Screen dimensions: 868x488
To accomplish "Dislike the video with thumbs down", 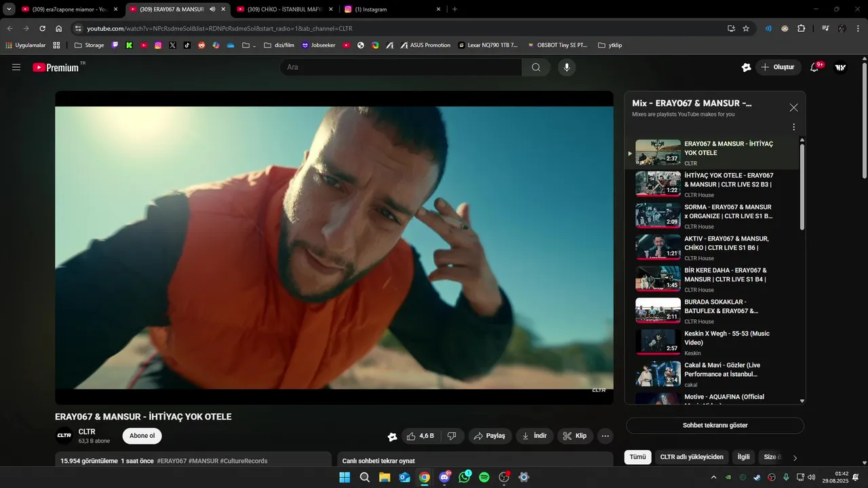I will (x=452, y=436).
